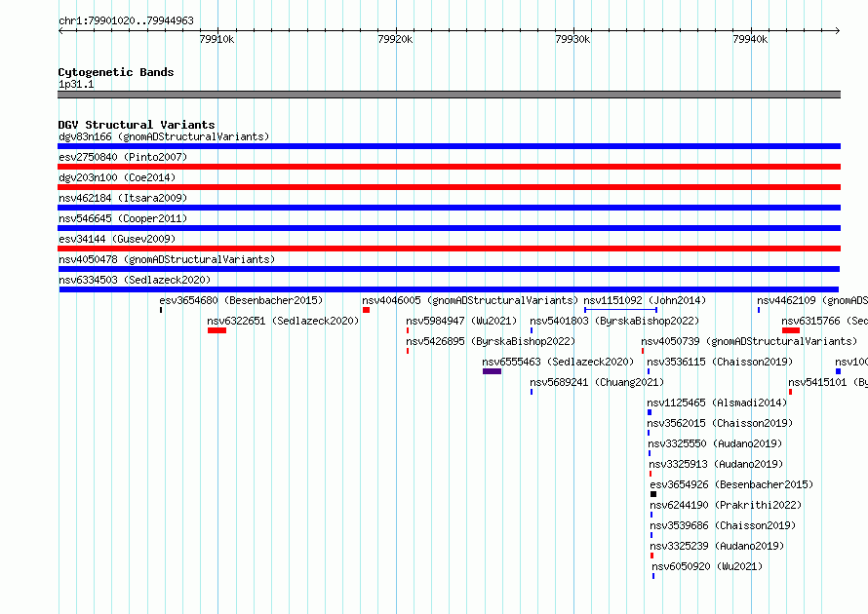This screenshot has height=614, width=868.
Task: Click the blue bar under nsv6334503
Action: point(449,289)
